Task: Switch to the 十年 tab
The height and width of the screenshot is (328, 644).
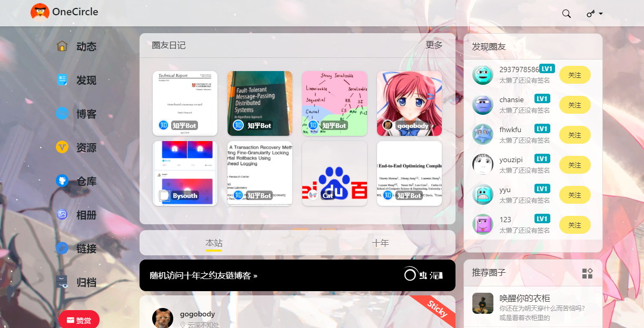Action: [x=381, y=243]
